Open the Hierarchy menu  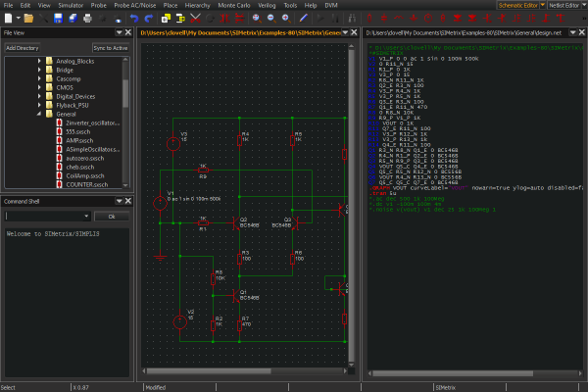(x=198, y=5)
